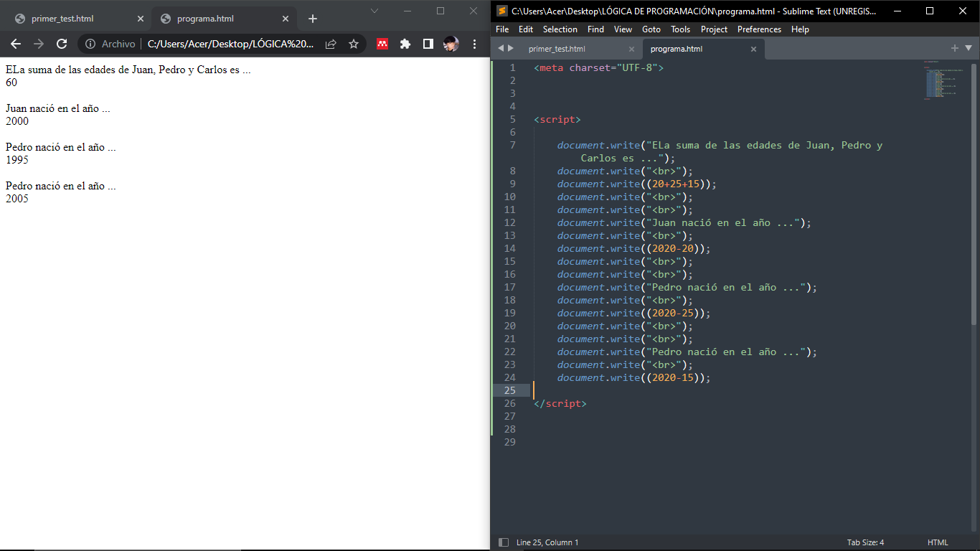Go back in Chrome browser
The image size is (980, 551).
pos(16,44)
